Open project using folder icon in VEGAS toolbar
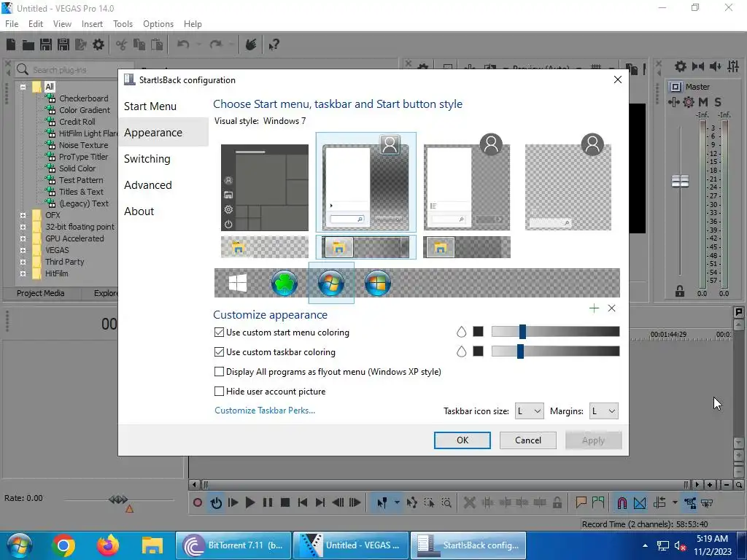Viewport: 747px width, 560px height. click(x=28, y=44)
